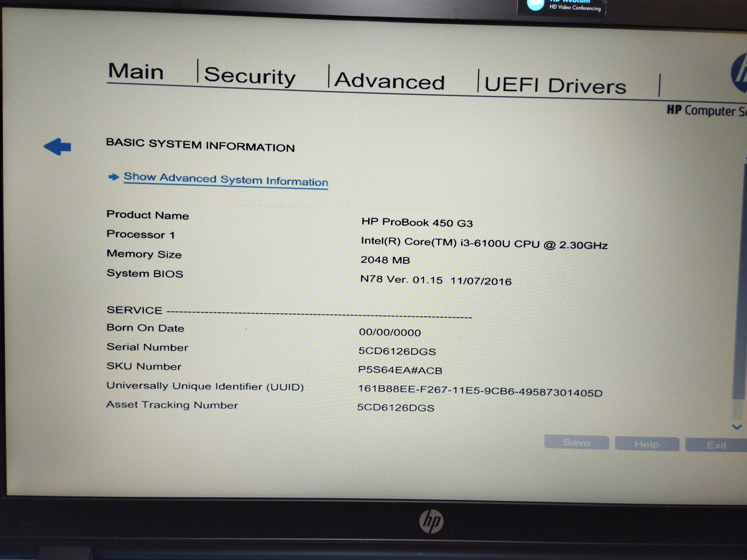
Task: Select the P5S64EA#ACB SKU value
Action: (400, 370)
